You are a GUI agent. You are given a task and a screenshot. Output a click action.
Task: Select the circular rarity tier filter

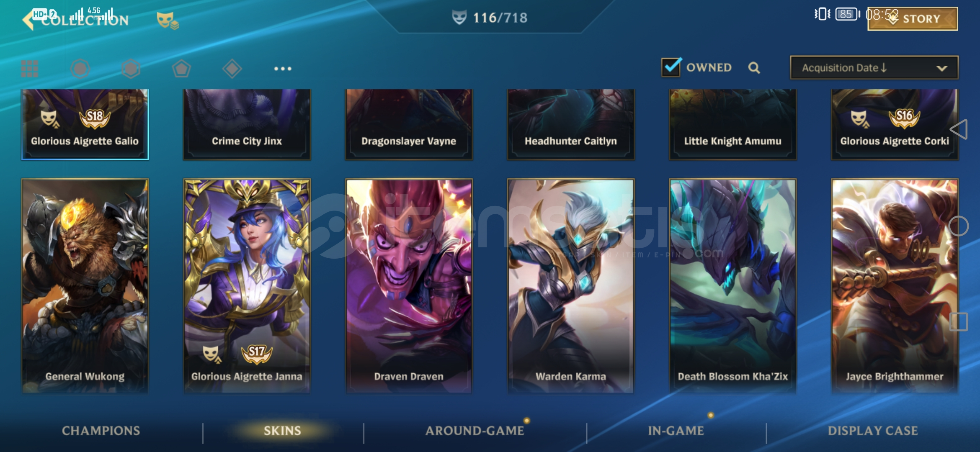tap(80, 69)
